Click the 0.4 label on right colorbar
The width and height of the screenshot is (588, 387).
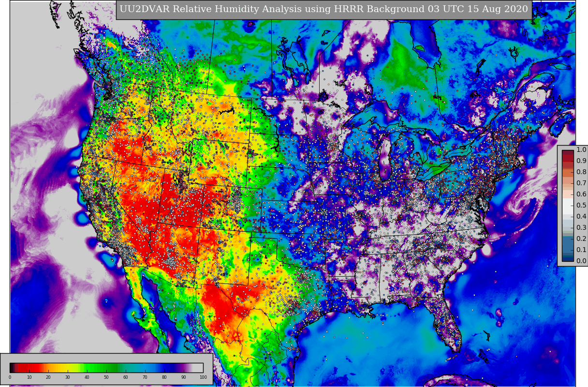(x=581, y=217)
